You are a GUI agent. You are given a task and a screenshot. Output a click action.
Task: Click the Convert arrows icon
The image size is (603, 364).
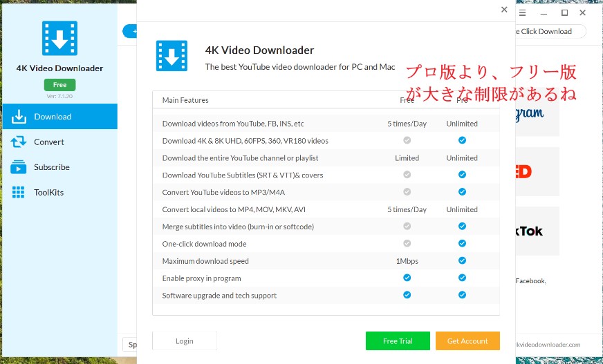19,142
